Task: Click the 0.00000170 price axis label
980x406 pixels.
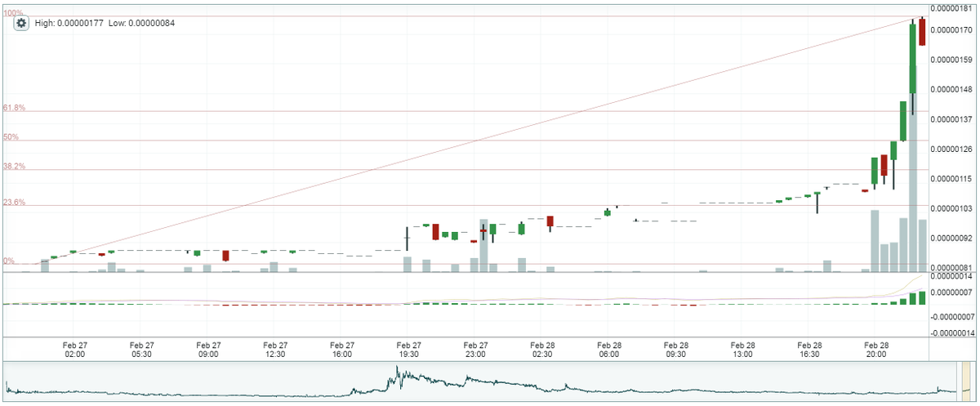Action: 952,30
